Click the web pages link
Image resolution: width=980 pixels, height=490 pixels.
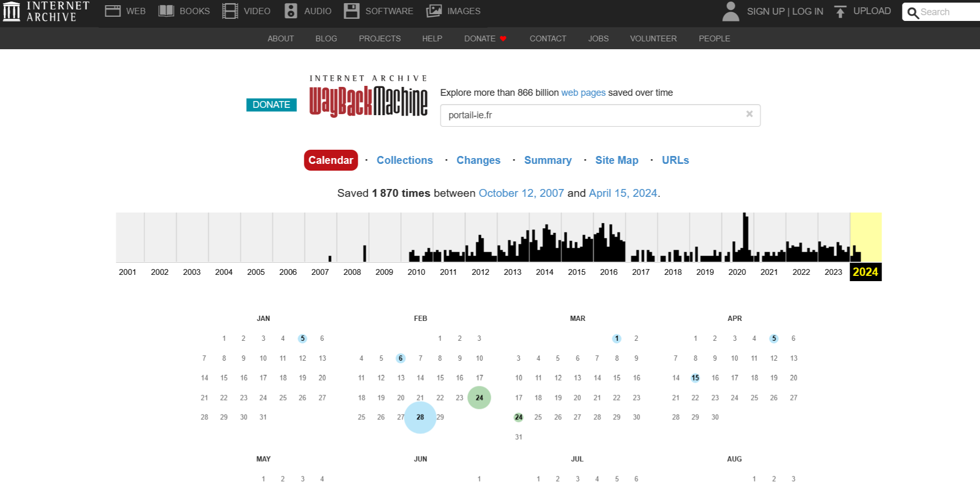click(x=583, y=93)
